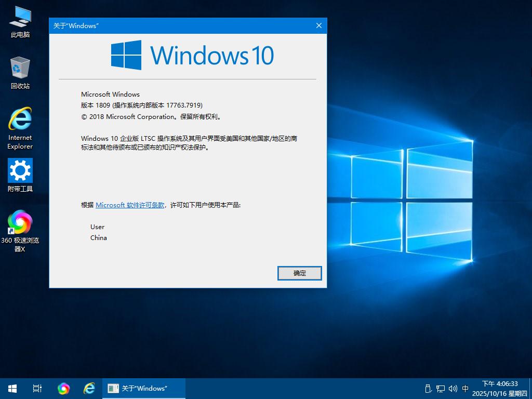Click the safely remove hardware USB tray icon
This screenshot has width=532, height=399.
428,389
